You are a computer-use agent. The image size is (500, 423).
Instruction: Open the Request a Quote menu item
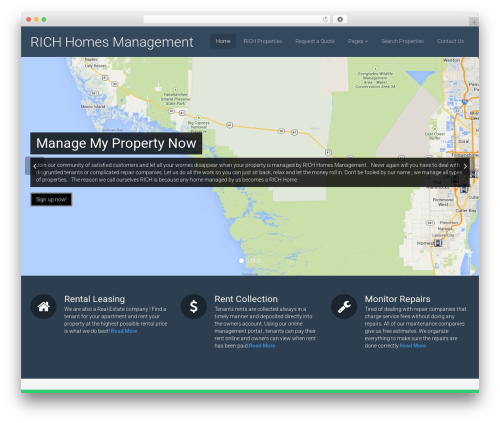tap(315, 41)
